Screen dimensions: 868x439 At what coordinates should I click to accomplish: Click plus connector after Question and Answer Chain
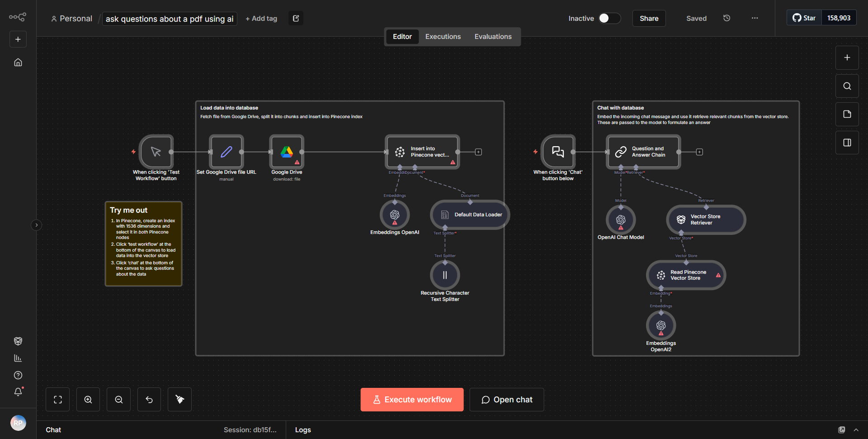tap(699, 152)
